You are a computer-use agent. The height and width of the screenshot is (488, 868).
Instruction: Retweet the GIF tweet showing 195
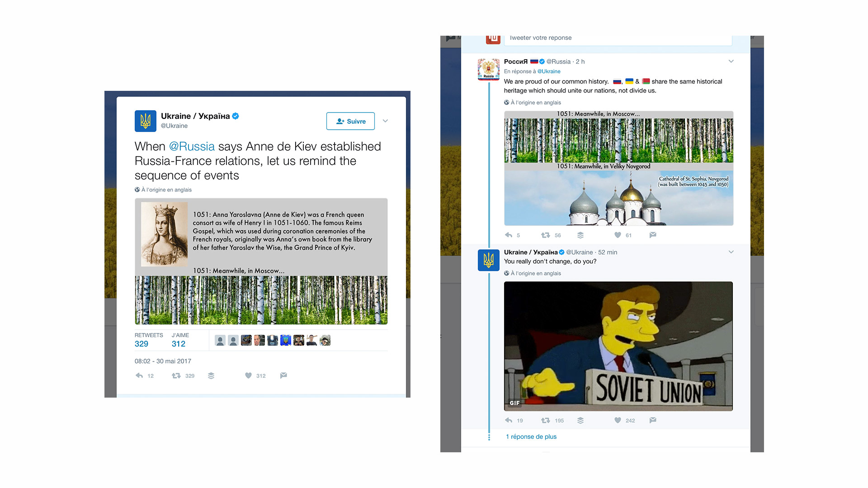pyautogui.click(x=546, y=420)
